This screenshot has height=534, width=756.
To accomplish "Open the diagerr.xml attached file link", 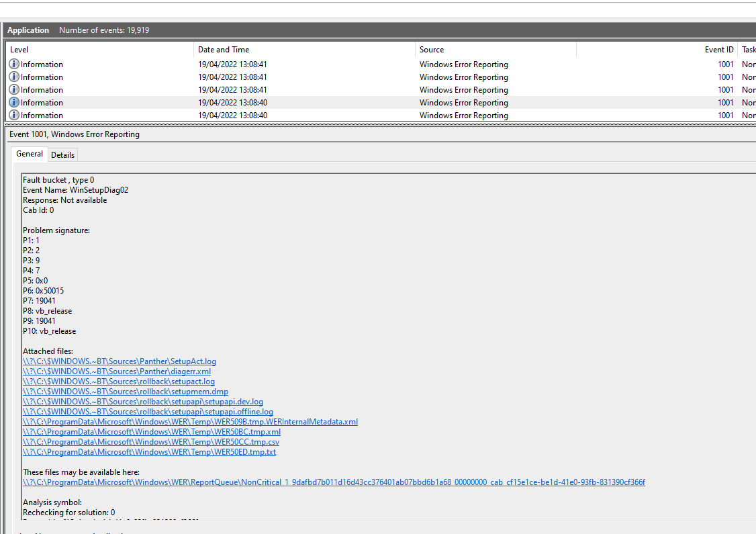I will 117,371.
